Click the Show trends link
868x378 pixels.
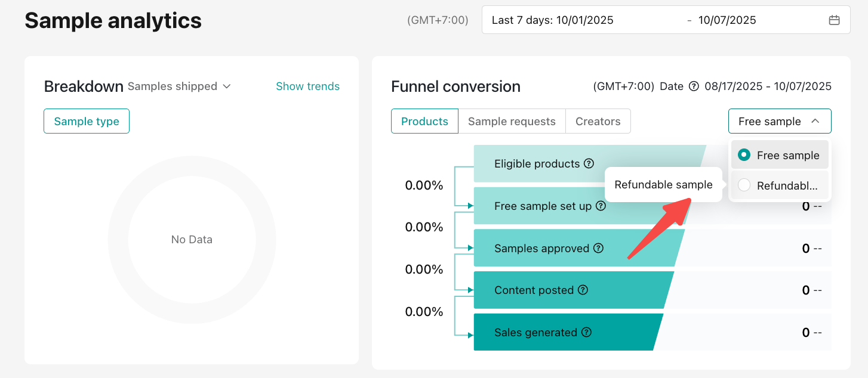(307, 86)
